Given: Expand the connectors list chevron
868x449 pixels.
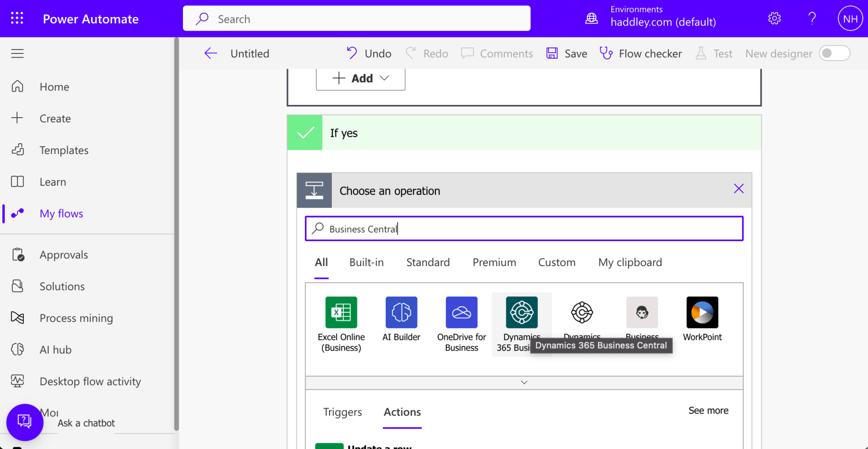Looking at the screenshot, I should coord(524,382).
